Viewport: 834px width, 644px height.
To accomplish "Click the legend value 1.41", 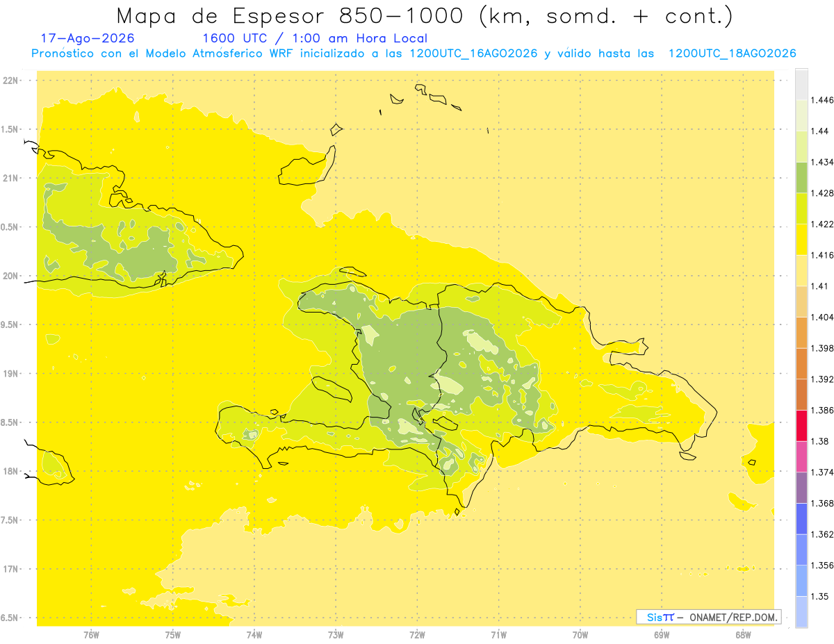I will pyautogui.click(x=819, y=286).
